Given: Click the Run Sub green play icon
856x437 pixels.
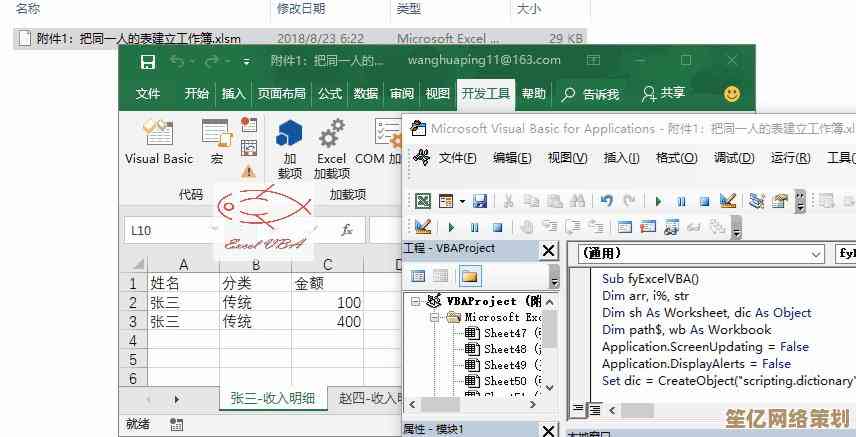Looking at the screenshot, I should [x=658, y=201].
